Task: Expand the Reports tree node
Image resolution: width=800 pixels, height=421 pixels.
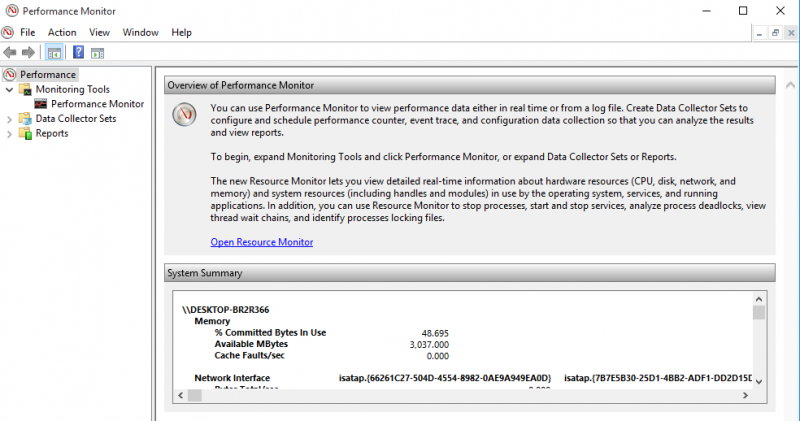Action: [9, 134]
